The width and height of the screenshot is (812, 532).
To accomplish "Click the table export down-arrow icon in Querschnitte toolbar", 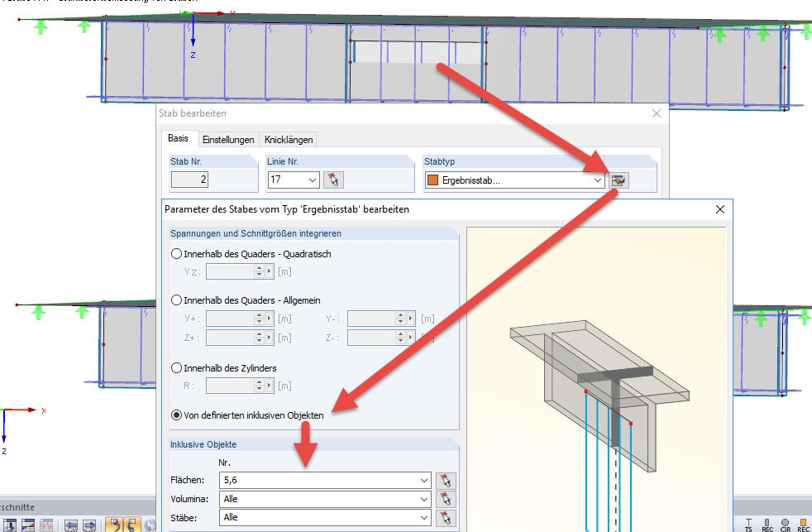I will (x=10, y=525).
